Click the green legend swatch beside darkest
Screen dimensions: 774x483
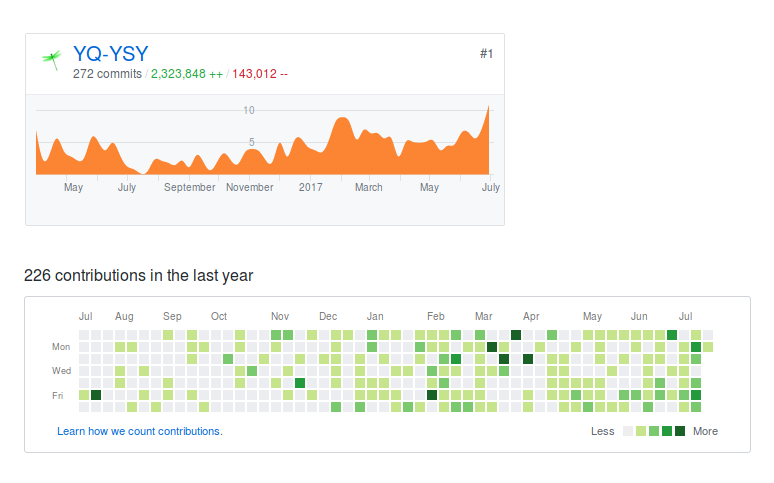point(667,431)
